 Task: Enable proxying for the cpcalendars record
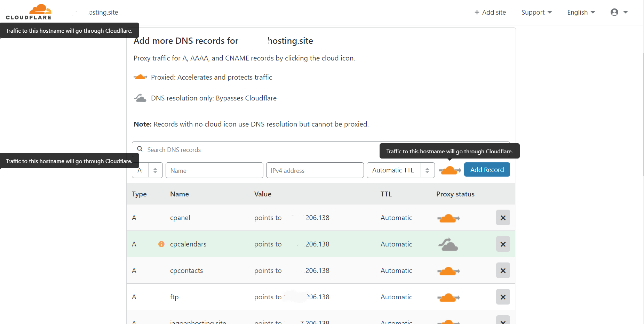(448, 244)
